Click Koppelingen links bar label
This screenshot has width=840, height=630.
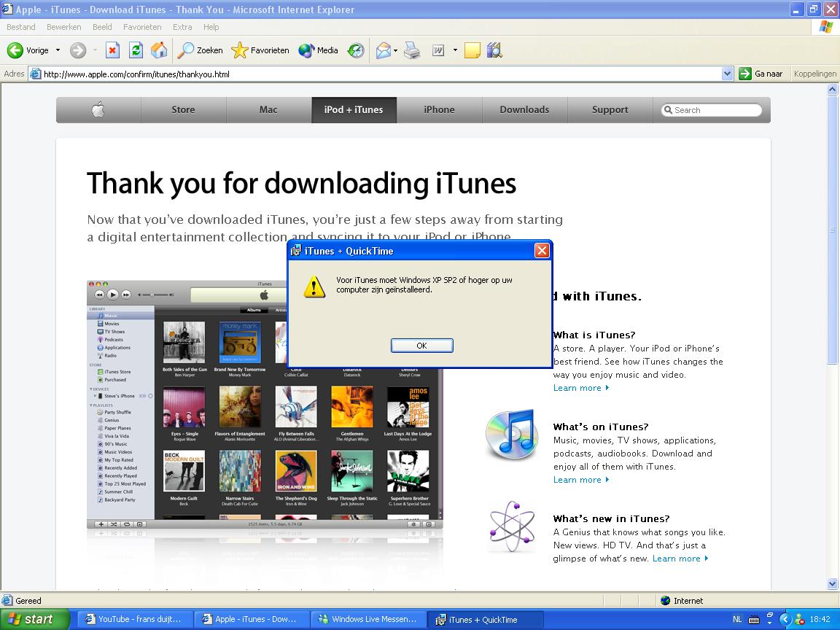[x=814, y=74]
